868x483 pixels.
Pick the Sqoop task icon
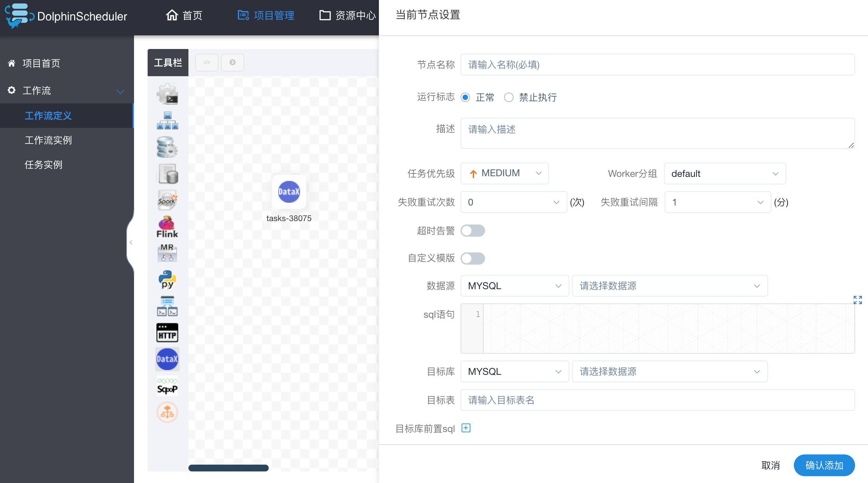[167, 386]
